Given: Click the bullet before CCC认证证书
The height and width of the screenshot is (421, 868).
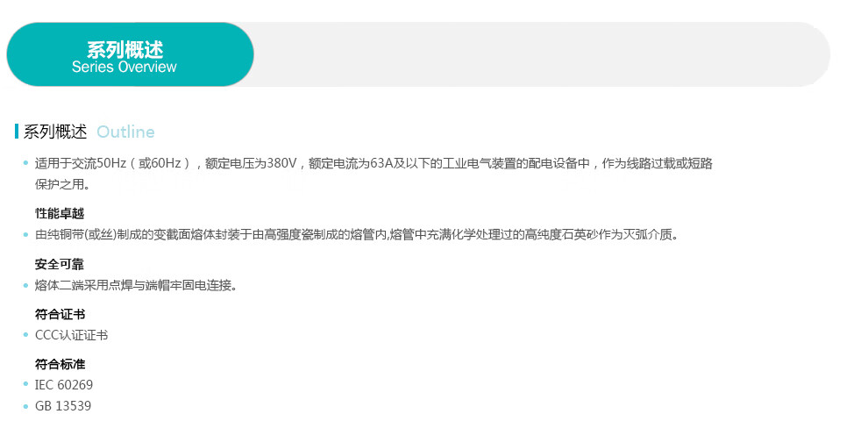Looking at the screenshot, I should click(x=26, y=335).
